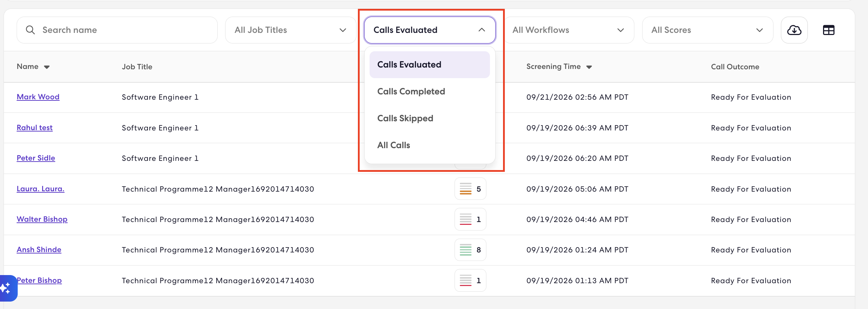Click the cloud download icon
868x309 pixels.
(x=794, y=30)
